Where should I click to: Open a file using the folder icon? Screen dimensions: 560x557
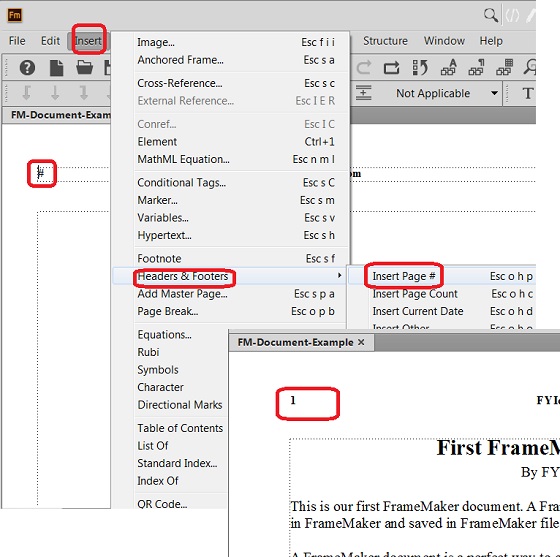point(84,67)
